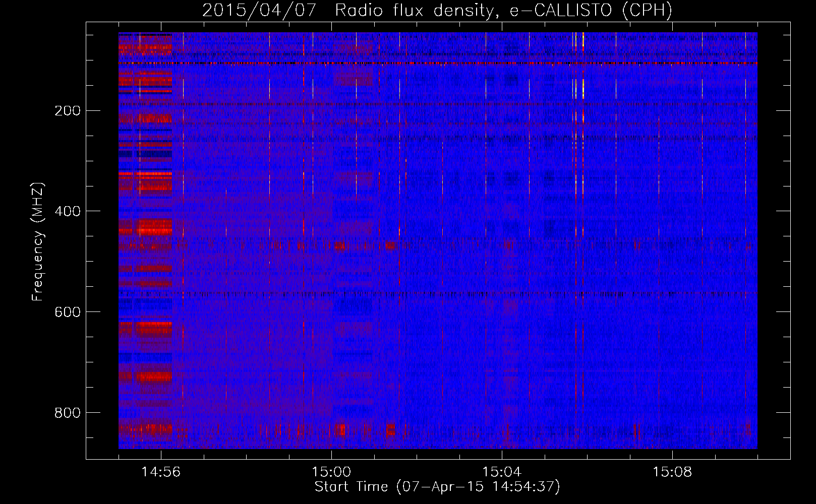Image resolution: width=816 pixels, height=504 pixels.
Task: Click the 15:00 time tick label
Action: click(x=331, y=472)
